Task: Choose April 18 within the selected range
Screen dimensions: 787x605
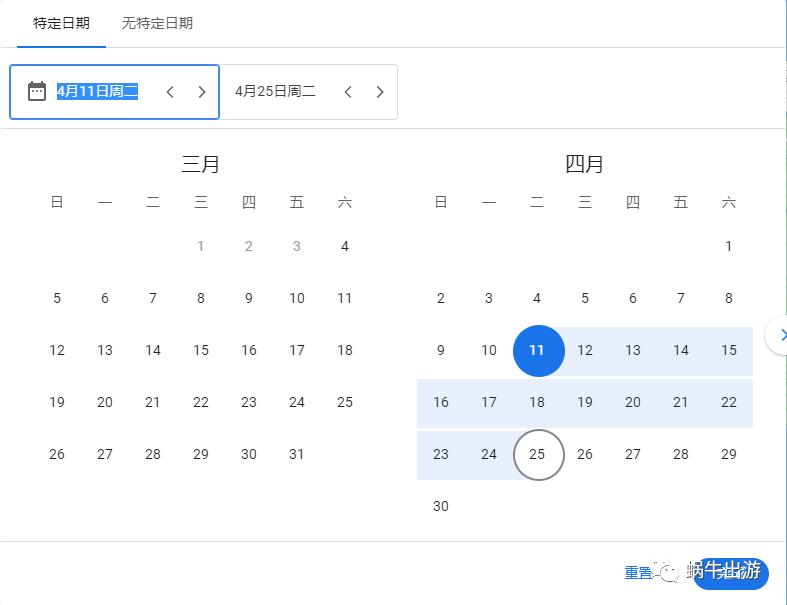Action: click(537, 402)
